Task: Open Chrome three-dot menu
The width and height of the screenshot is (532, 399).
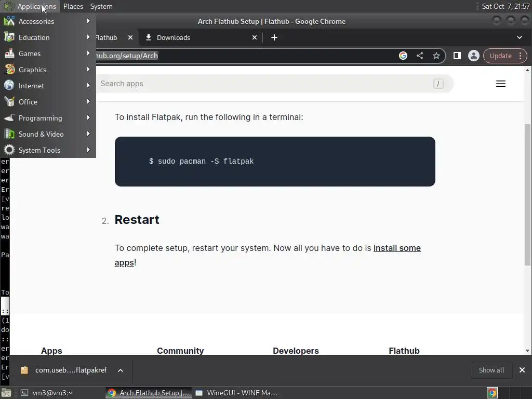Action: pyautogui.click(x=521, y=56)
